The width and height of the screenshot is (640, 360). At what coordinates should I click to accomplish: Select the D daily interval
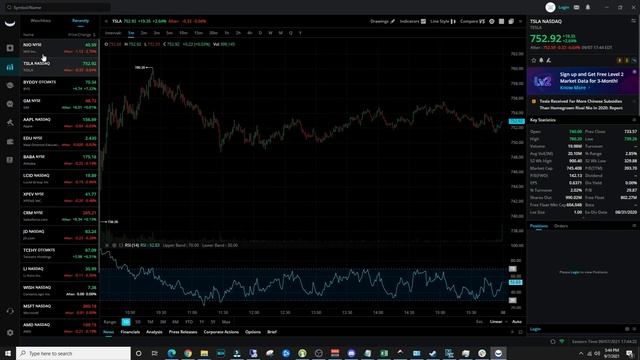click(260, 33)
